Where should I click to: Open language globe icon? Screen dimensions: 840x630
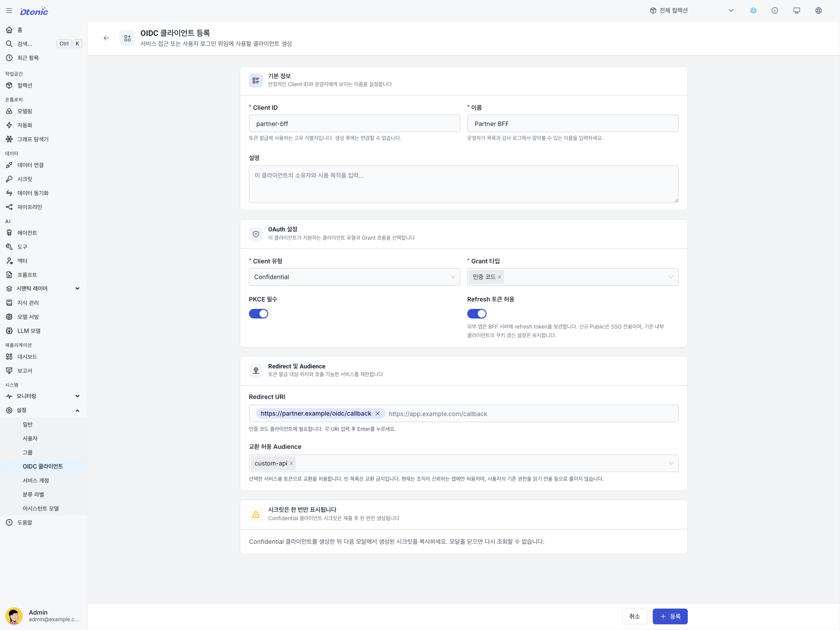click(x=819, y=10)
